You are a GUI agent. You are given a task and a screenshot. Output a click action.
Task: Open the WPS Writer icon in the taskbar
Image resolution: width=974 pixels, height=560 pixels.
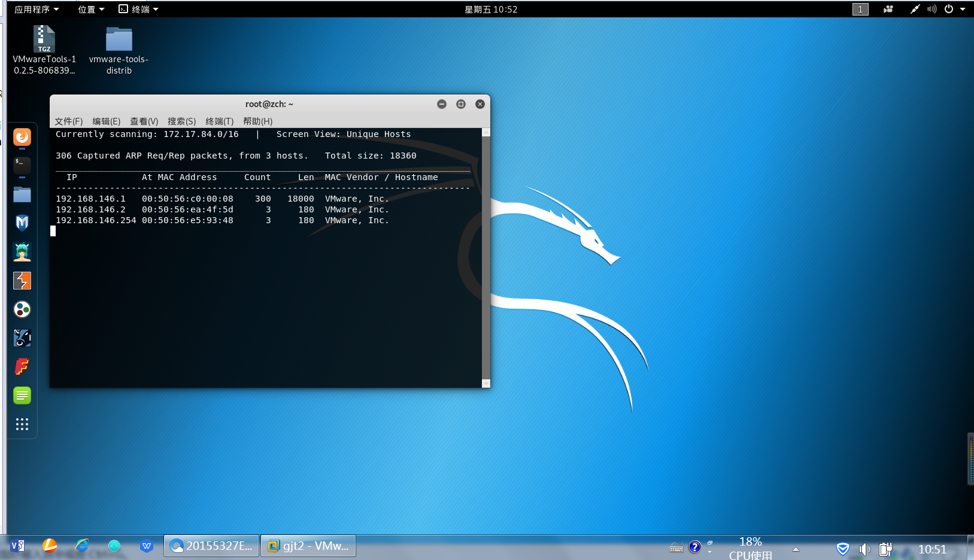click(147, 546)
